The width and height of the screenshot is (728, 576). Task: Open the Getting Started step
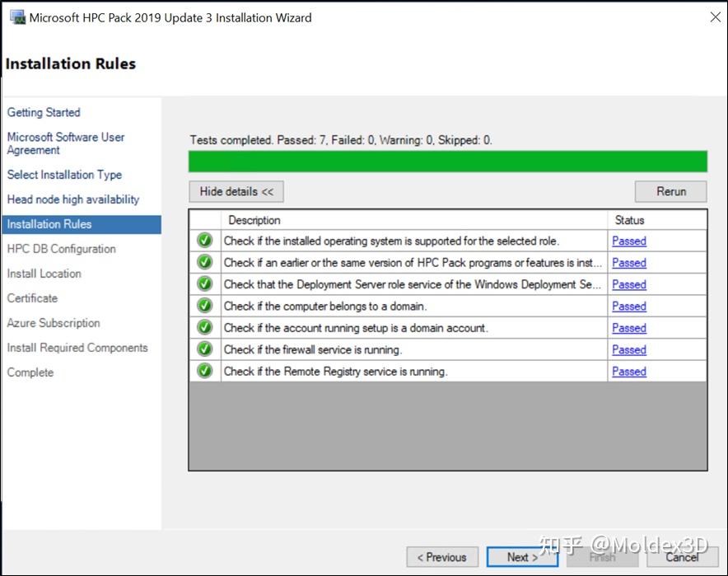(x=44, y=112)
